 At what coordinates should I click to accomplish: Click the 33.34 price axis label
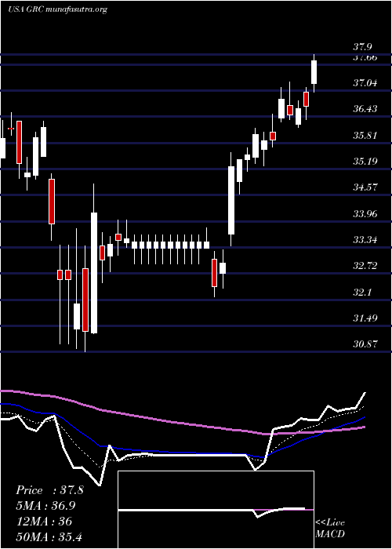click(365, 240)
